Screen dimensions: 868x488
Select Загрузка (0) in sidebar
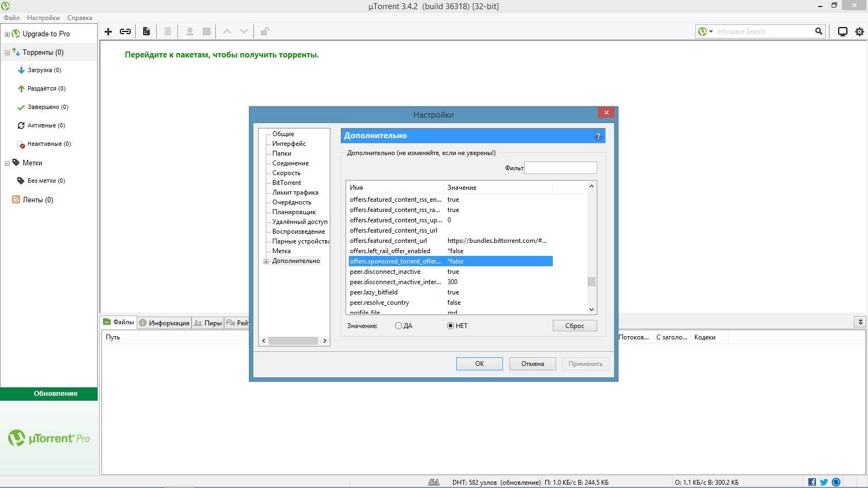pos(44,70)
